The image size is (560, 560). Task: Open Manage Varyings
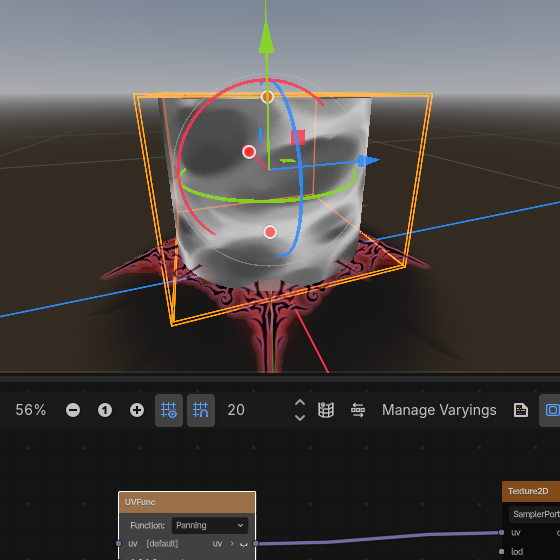click(x=439, y=410)
